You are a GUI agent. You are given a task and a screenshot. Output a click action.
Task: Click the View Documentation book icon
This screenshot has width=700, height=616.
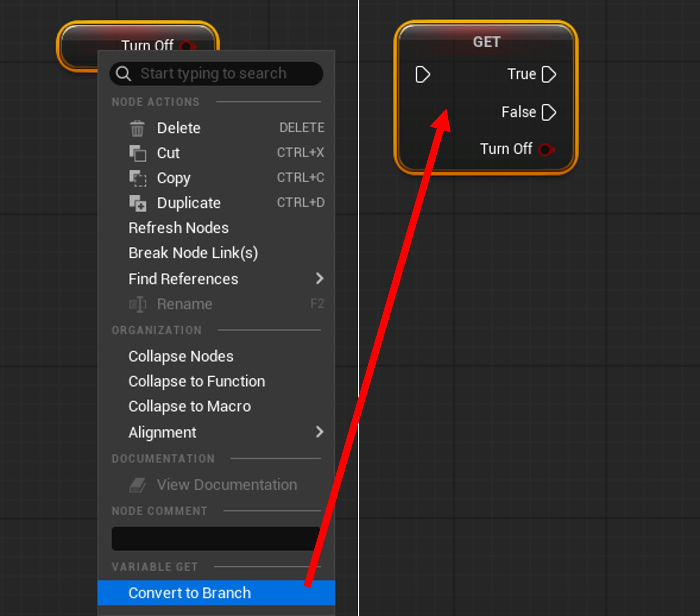point(138,485)
